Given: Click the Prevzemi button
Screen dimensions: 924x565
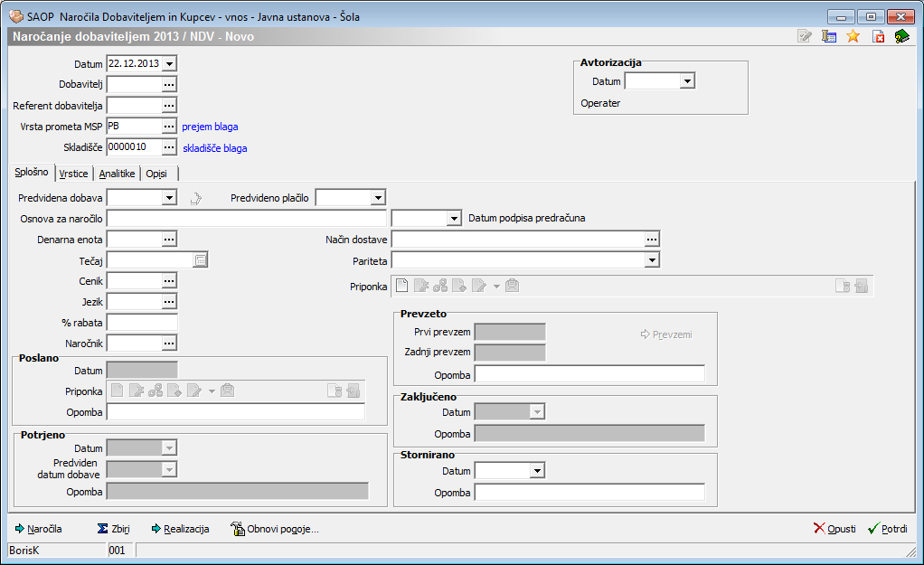Looking at the screenshot, I should pos(666,334).
